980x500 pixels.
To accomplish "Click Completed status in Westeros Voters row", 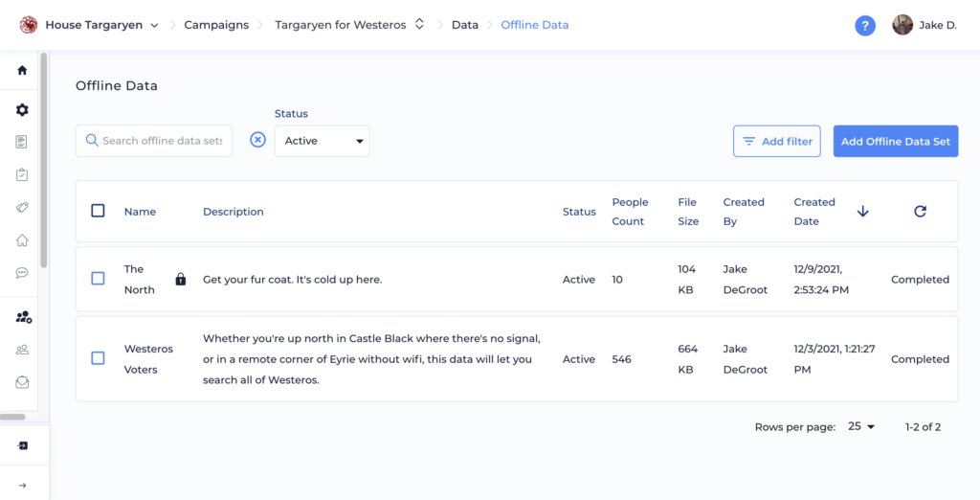I will click(920, 359).
